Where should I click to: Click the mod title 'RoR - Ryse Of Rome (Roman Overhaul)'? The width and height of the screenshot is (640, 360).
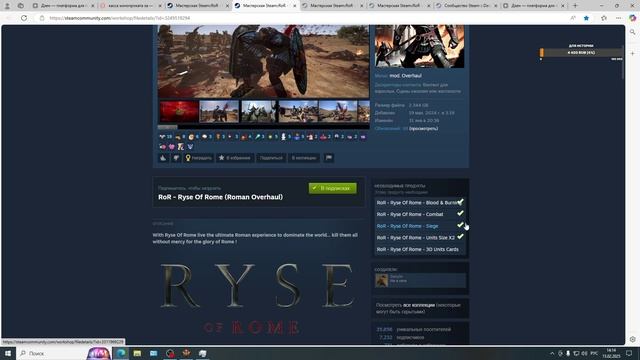[220, 197]
